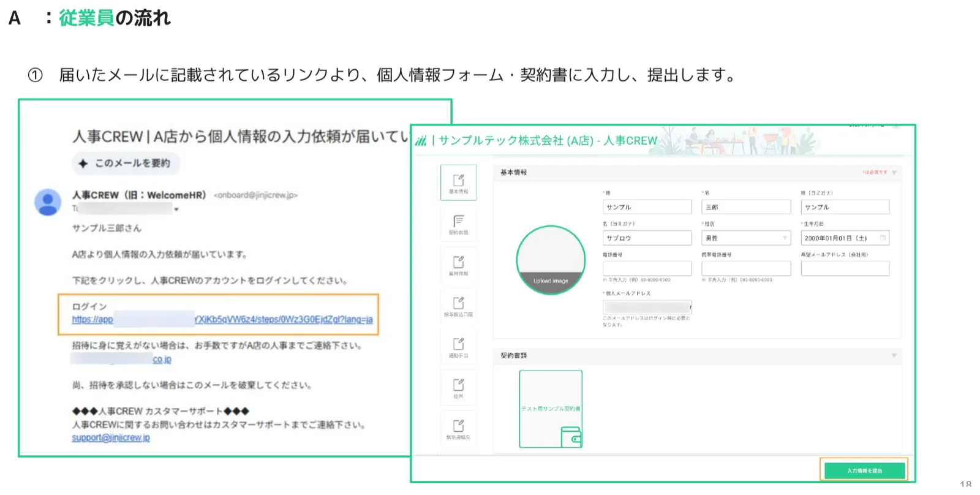Collapse the 基本情報 section
The width and height of the screenshot is (980, 495).
[x=894, y=173]
